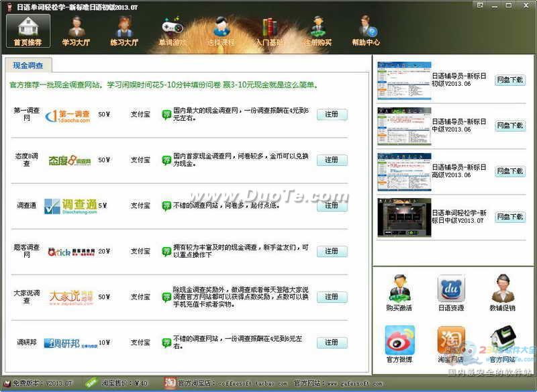Image resolution: width=537 pixels, height=392 pixels.
Task: Click the green 荐 badge in 大家说调查 row
Action: [x=166, y=297]
